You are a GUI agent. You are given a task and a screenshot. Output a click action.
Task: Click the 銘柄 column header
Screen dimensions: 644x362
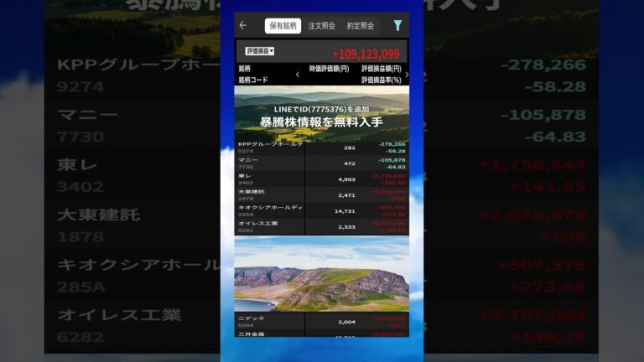pos(244,69)
